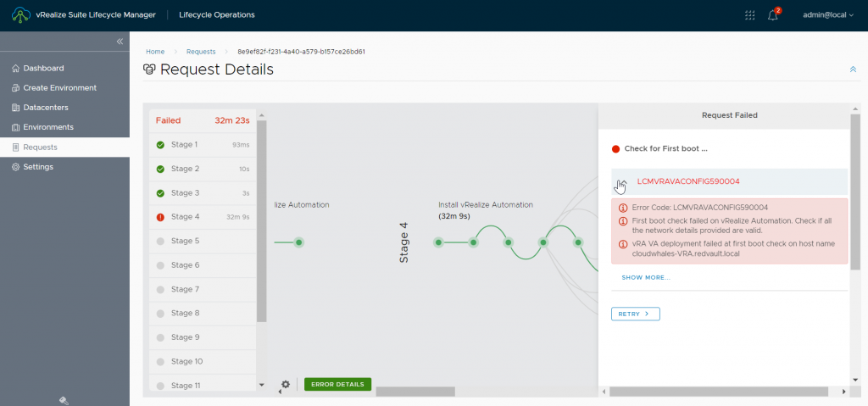Image resolution: width=868 pixels, height=406 pixels.
Task: Click Stage 1 green checkmark icon
Action: coord(160,145)
